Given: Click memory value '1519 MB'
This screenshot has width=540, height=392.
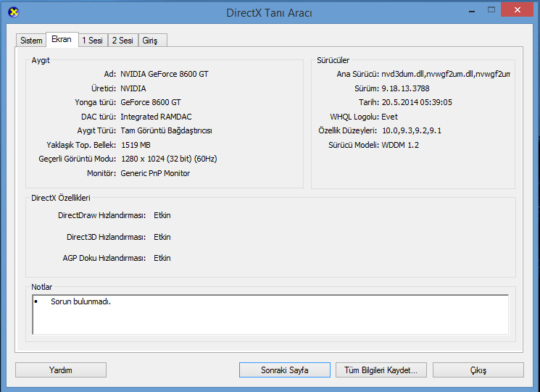Looking at the screenshot, I should click(x=136, y=145).
